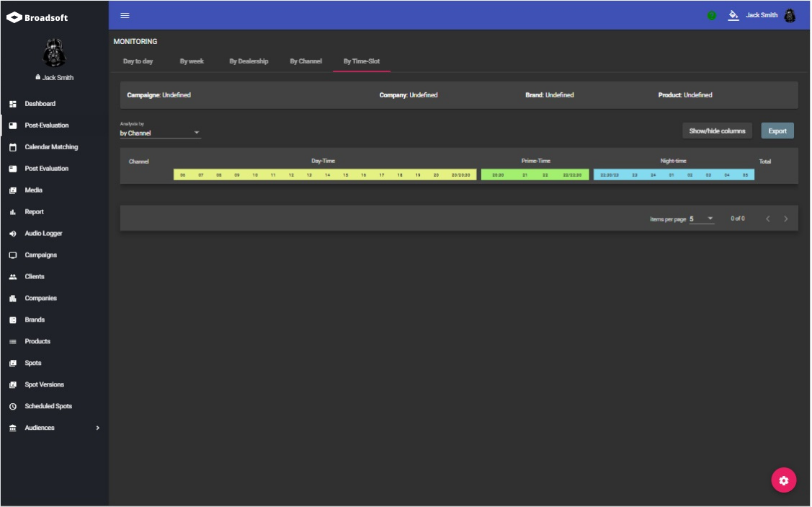Select the Report sidebar item
The image size is (812, 507).
(34, 212)
